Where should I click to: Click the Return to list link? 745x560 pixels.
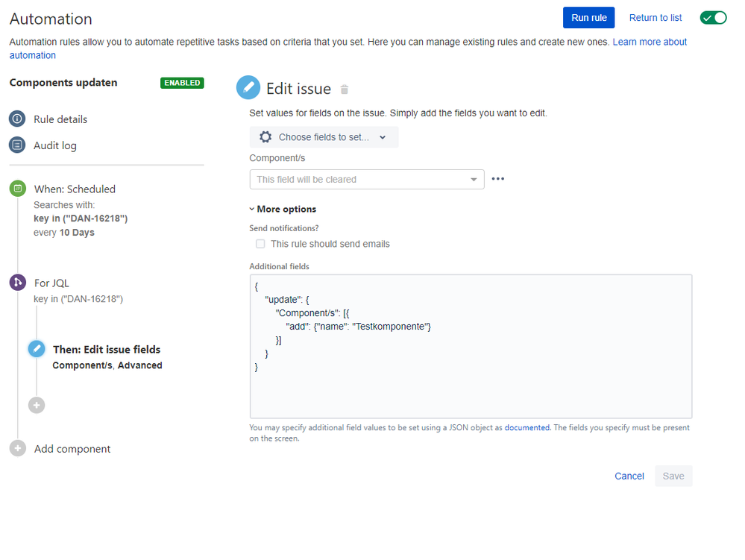656,18
